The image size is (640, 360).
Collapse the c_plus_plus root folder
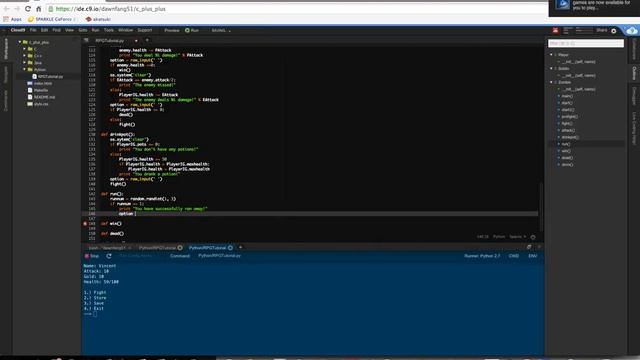[20, 42]
